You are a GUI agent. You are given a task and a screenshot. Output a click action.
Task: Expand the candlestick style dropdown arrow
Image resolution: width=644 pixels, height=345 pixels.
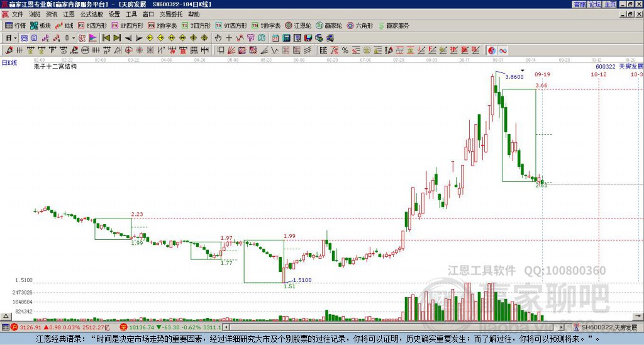(x=74, y=38)
